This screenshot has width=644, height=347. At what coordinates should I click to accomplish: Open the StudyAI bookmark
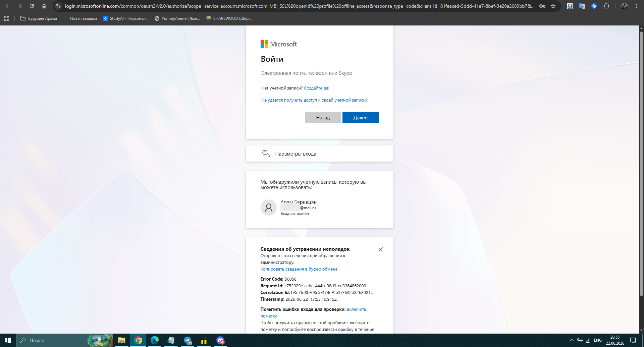126,18
